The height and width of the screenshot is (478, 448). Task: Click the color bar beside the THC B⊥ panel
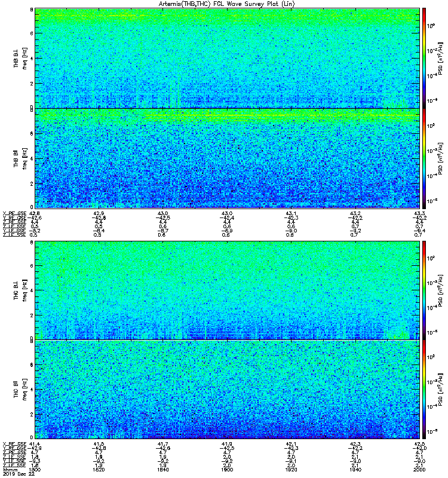424,290
